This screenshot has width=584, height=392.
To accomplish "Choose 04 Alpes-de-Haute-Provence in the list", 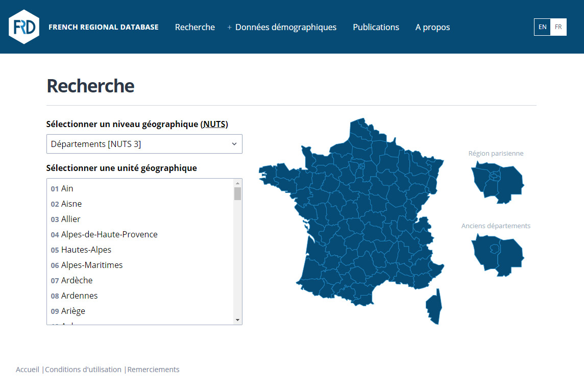I will [109, 234].
